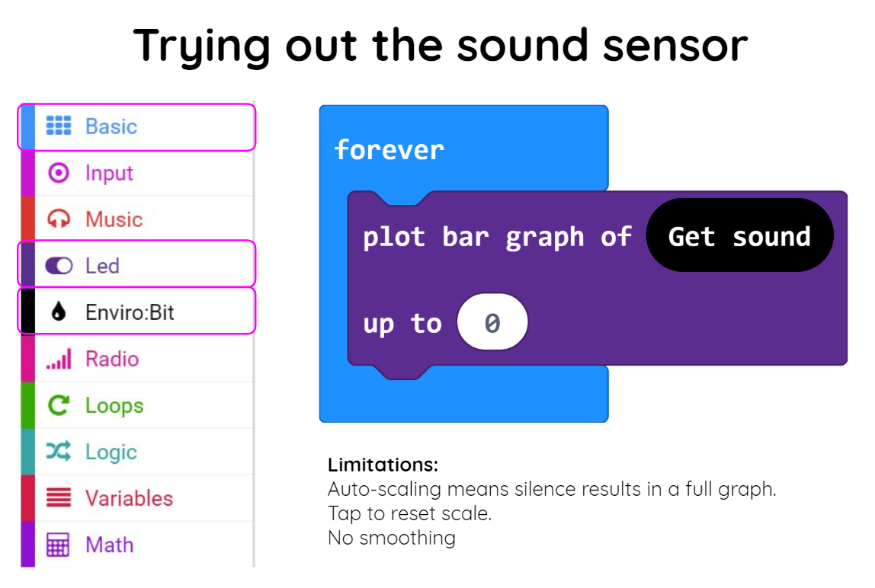Image resolution: width=875 pixels, height=588 pixels.
Task: Select the Math category label
Action: click(110, 545)
